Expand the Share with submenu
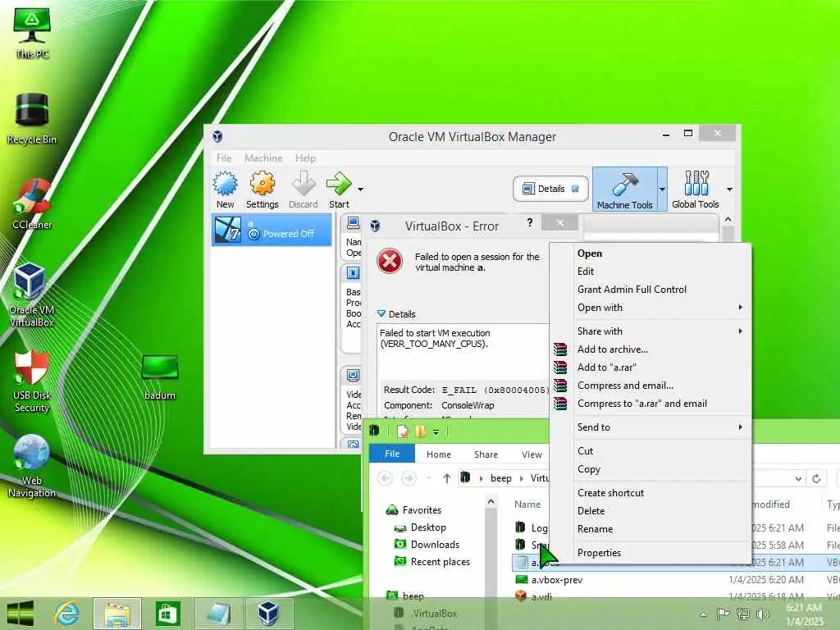 pos(651,331)
